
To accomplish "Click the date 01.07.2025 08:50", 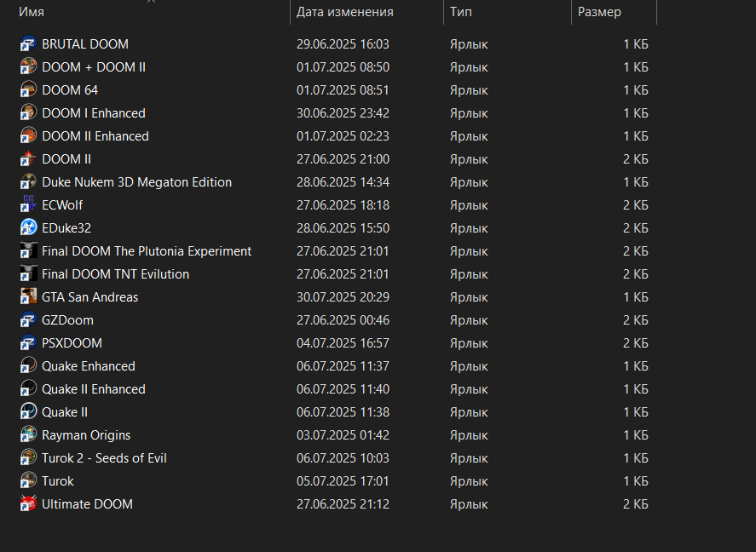I will (343, 67).
